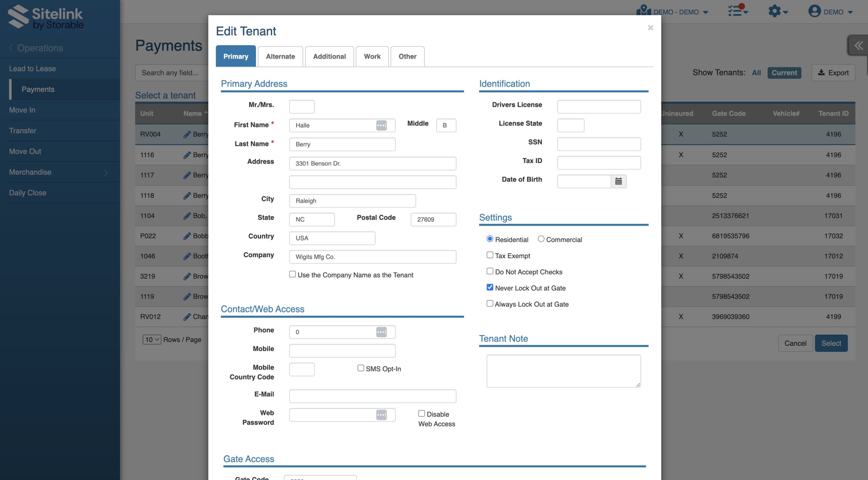Select the Commercial radio button
This screenshot has width=868, height=480.
pyautogui.click(x=541, y=239)
